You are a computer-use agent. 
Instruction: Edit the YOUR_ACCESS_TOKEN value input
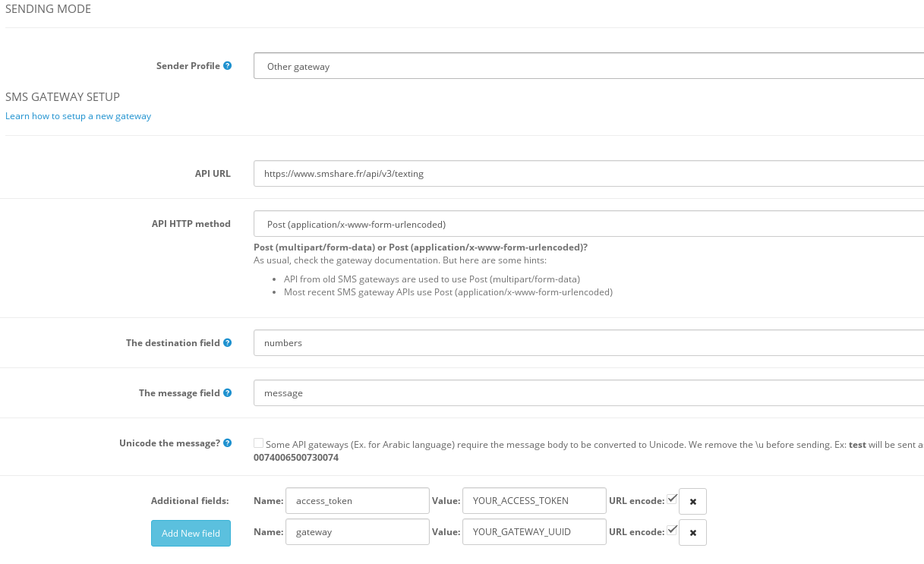534,501
